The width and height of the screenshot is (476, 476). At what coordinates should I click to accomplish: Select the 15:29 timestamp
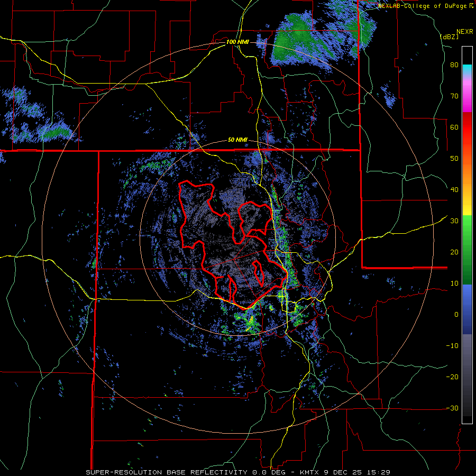379,472
